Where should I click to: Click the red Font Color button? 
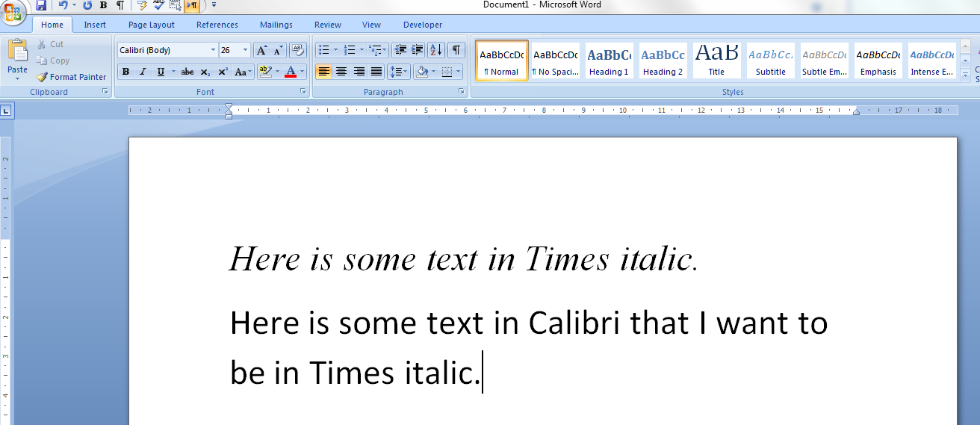(291, 72)
